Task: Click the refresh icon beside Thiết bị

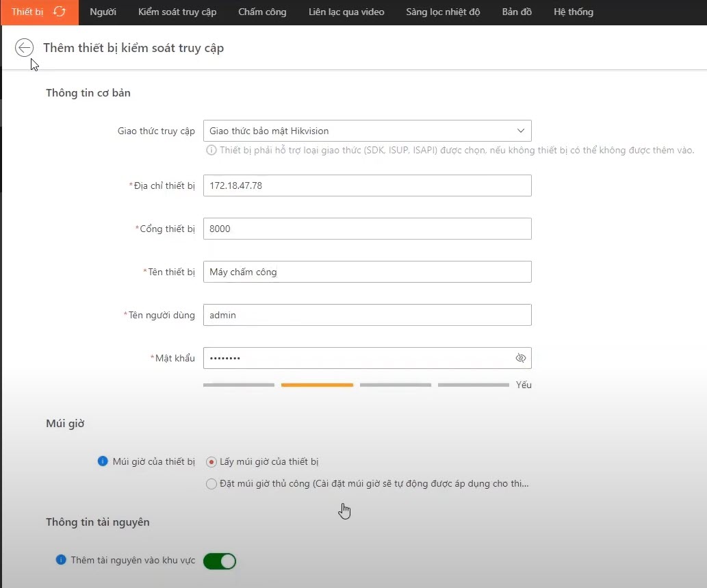Action: tap(60, 12)
